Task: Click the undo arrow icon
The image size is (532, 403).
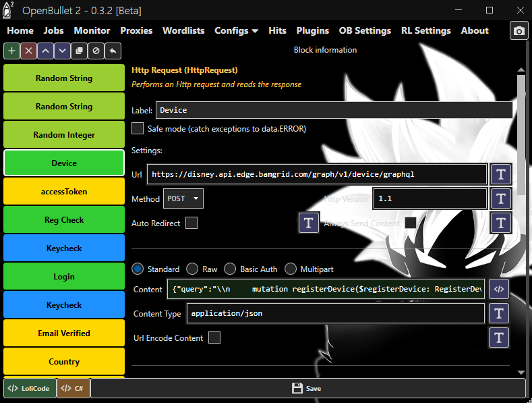Action: point(113,51)
